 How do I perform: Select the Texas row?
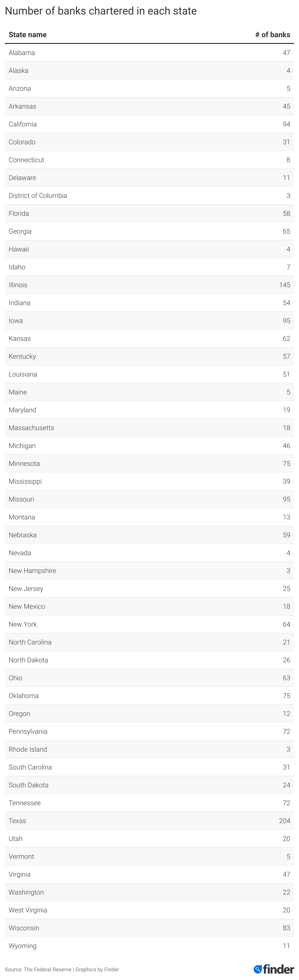pyautogui.click(x=149, y=821)
